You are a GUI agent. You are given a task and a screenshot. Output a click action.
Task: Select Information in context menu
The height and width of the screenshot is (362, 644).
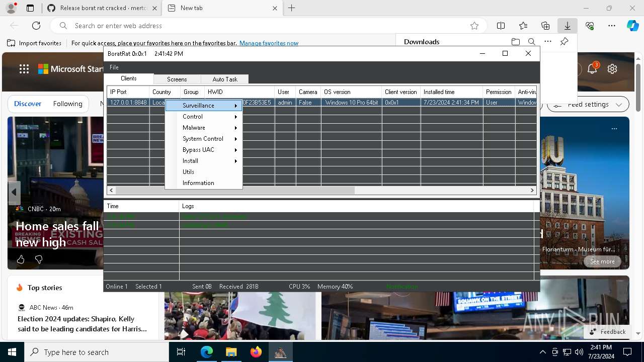[204, 183]
